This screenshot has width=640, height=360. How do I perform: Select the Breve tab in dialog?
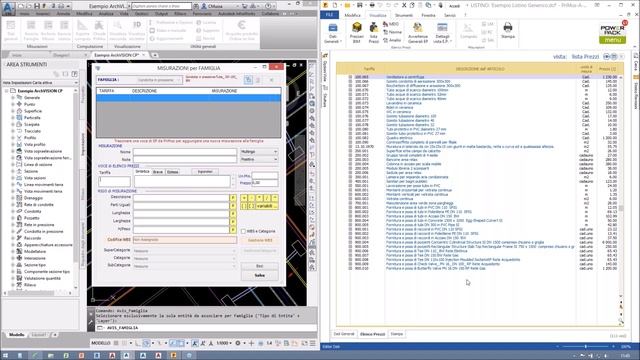[158, 172]
